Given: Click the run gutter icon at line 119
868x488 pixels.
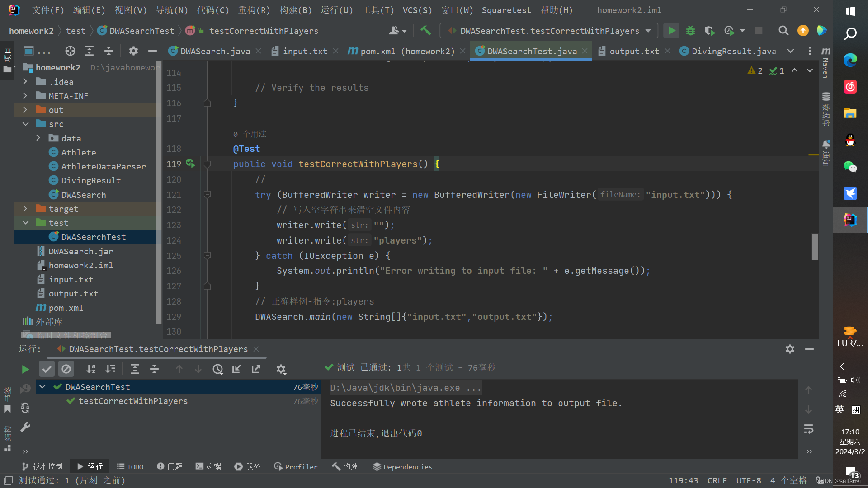Looking at the screenshot, I should [x=190, y=164].
